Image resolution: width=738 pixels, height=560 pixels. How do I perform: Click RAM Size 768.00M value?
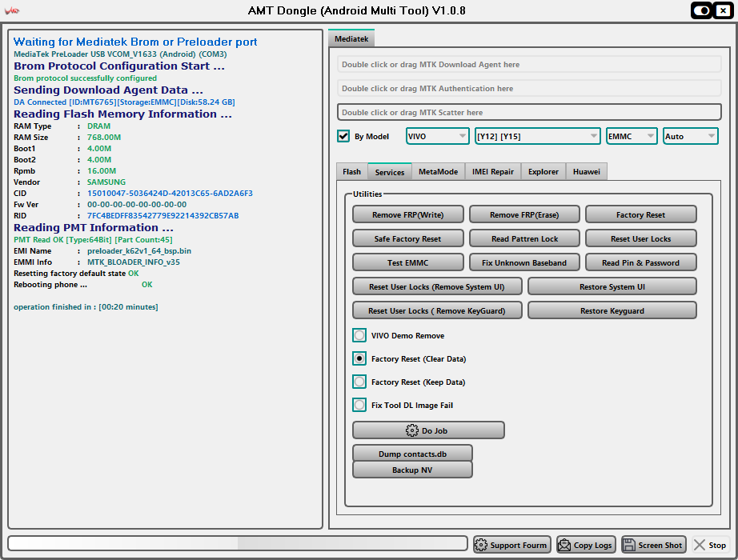click(x=104, y=138)
